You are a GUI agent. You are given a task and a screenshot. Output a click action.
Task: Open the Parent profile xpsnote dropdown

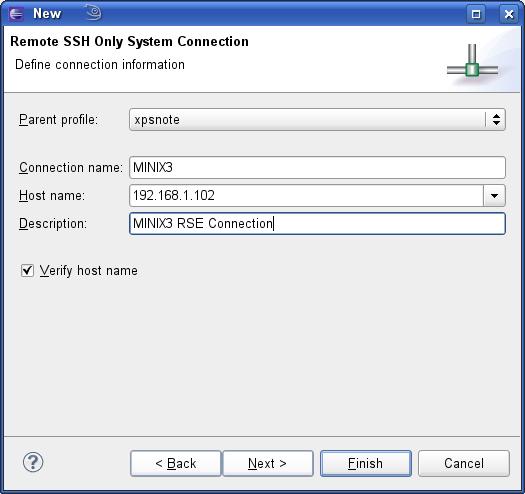click(x=317, y=120)
